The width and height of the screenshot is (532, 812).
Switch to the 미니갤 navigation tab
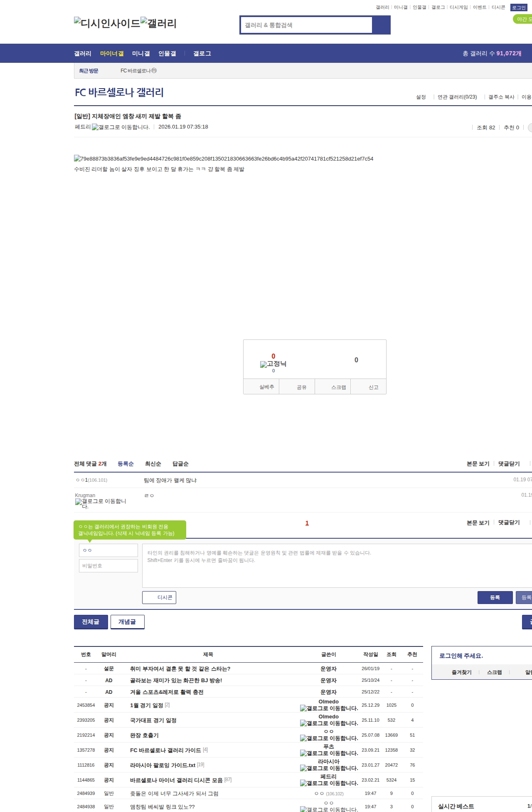(141, 54)
